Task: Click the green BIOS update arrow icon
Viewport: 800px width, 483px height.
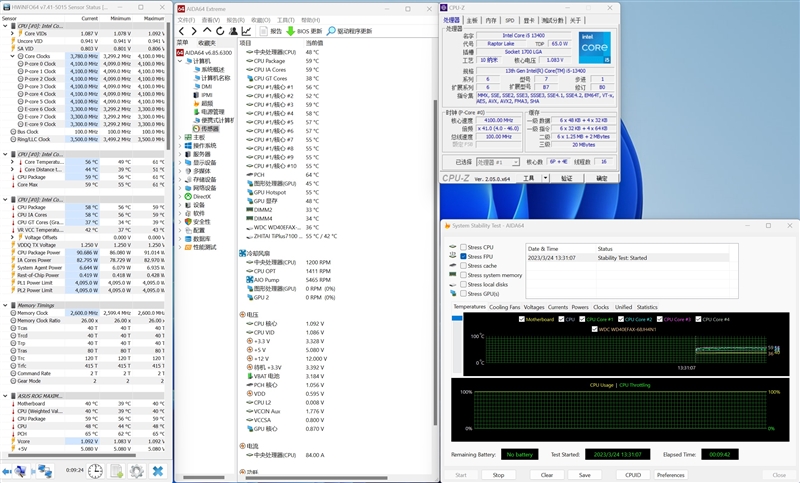Action: pyautogui.click(x=290, y=31)
